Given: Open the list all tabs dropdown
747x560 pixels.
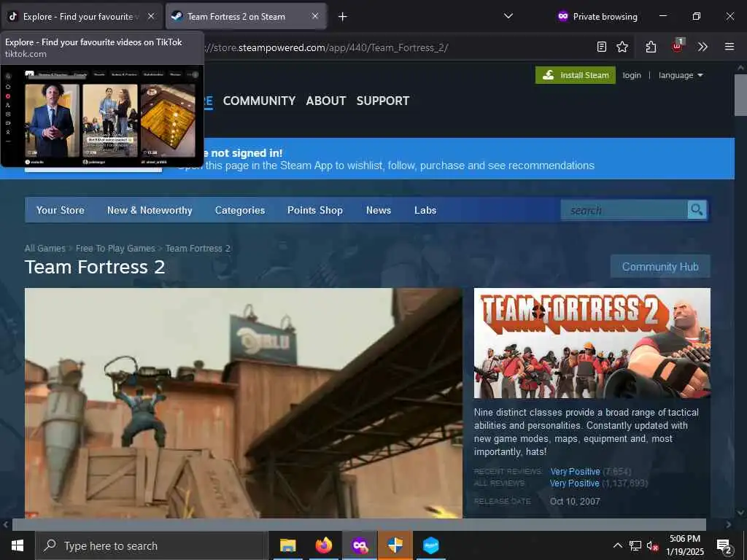Looking at the screenshot, I should pos(508,16).
